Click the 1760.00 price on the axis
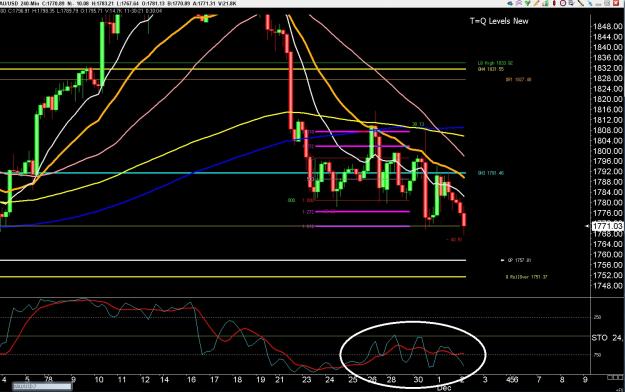 [x=608, y=255]
